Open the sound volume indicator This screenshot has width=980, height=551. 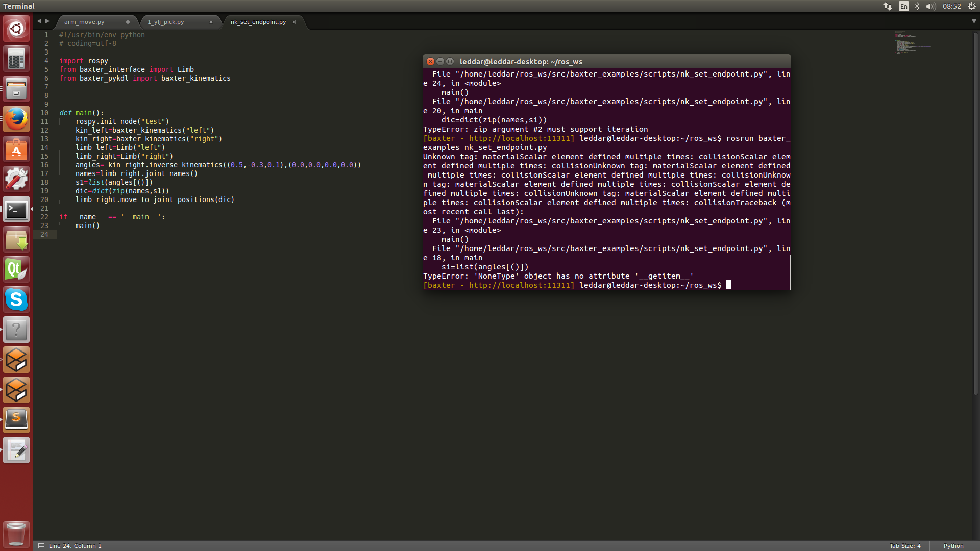pos(930,6)
